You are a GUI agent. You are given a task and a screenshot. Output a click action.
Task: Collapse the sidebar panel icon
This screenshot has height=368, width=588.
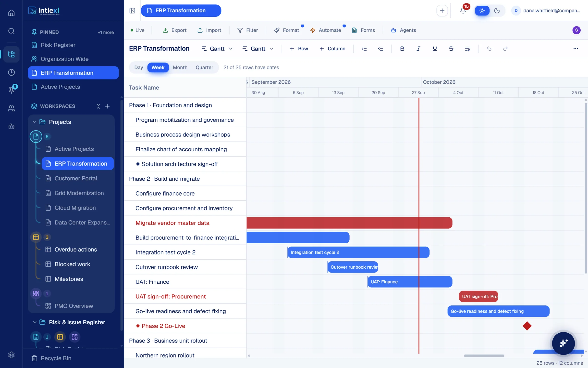[132, 11]
